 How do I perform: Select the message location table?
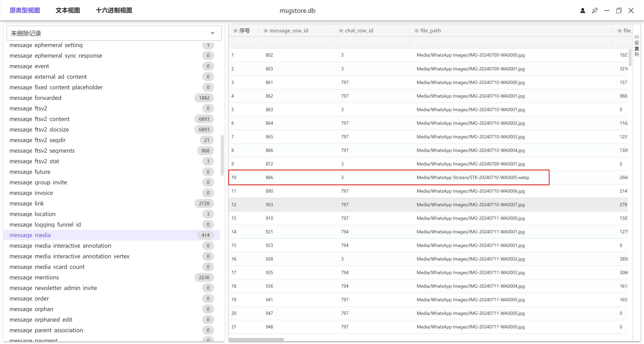click(32, 214)
